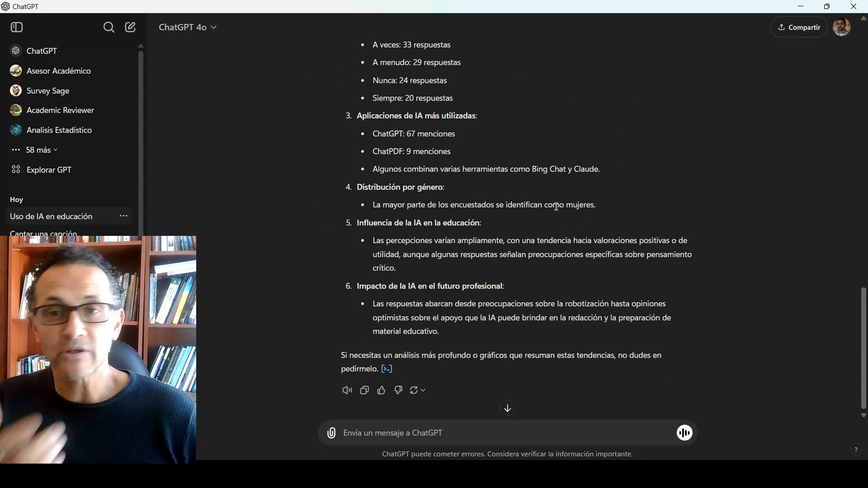The height and width of the screenshot is (488, 868).
Task: Open the help question mark button
Action: point(856,450)
